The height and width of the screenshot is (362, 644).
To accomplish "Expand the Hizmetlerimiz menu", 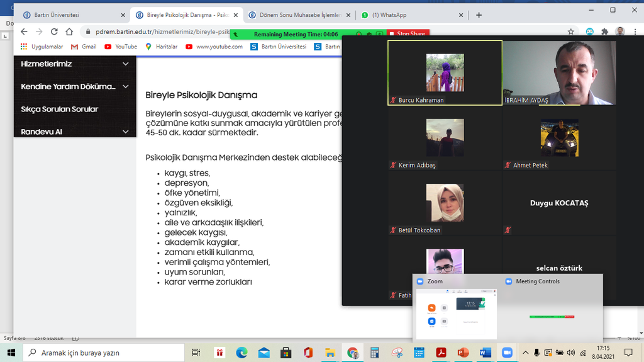I will click(75, 64).
